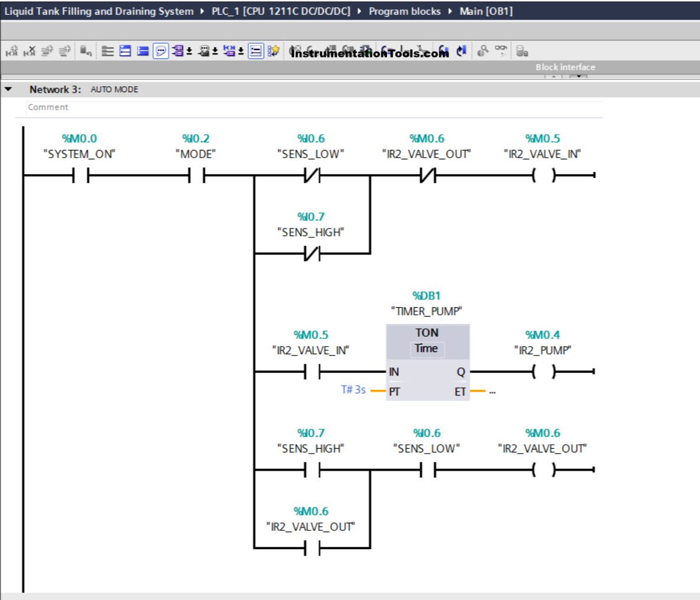Select the IR2_PUMP output coil
Viewport: 700px width, 600px height.
(x=543, y=371)
